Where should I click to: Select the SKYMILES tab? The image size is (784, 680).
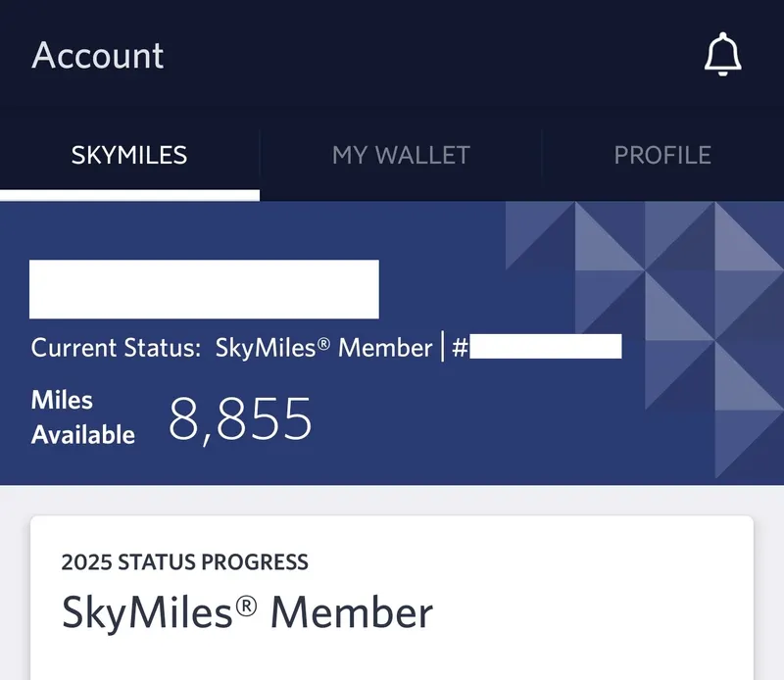tap(129, 155)
